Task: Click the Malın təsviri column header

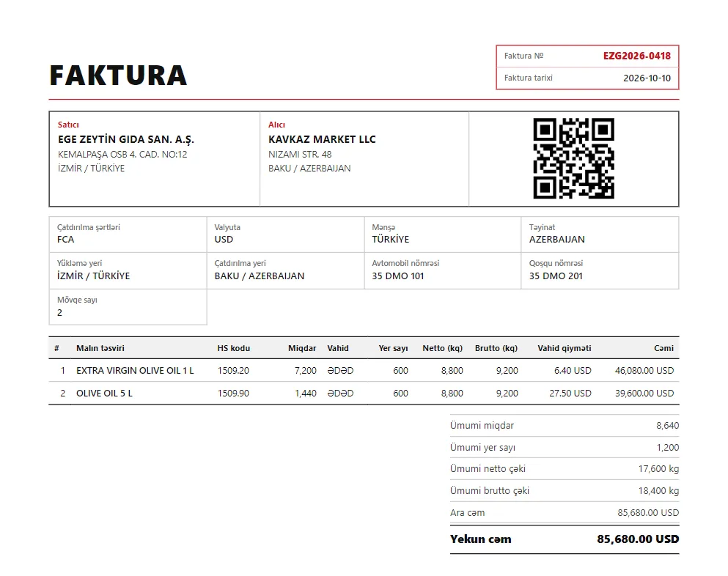Action: point(100,348)
